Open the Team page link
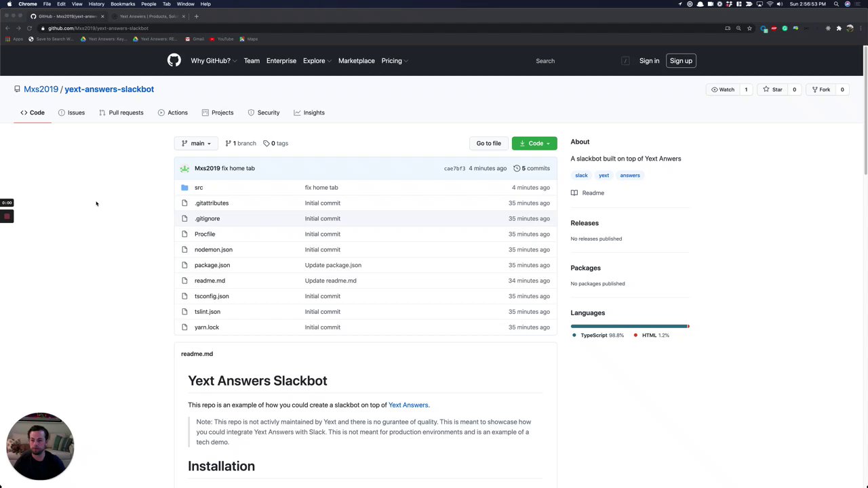The image size is (868, 488). tap(252, 61)
